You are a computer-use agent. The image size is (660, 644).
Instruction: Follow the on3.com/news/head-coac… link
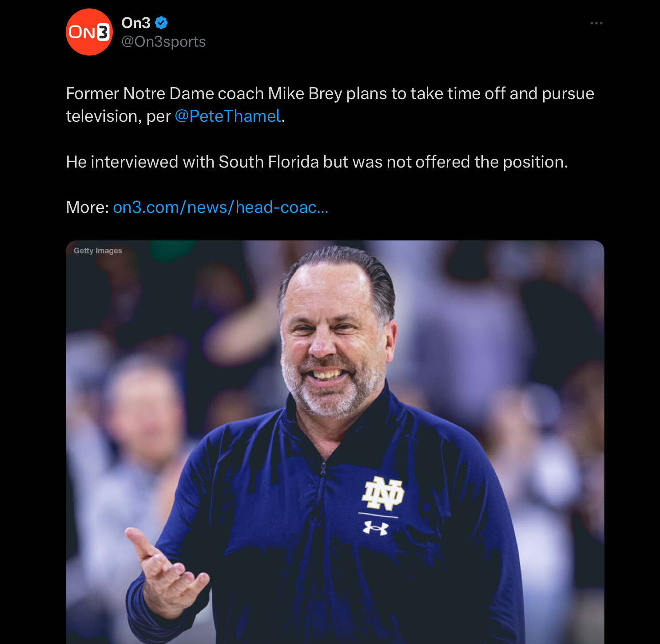[x=220, y=208]
